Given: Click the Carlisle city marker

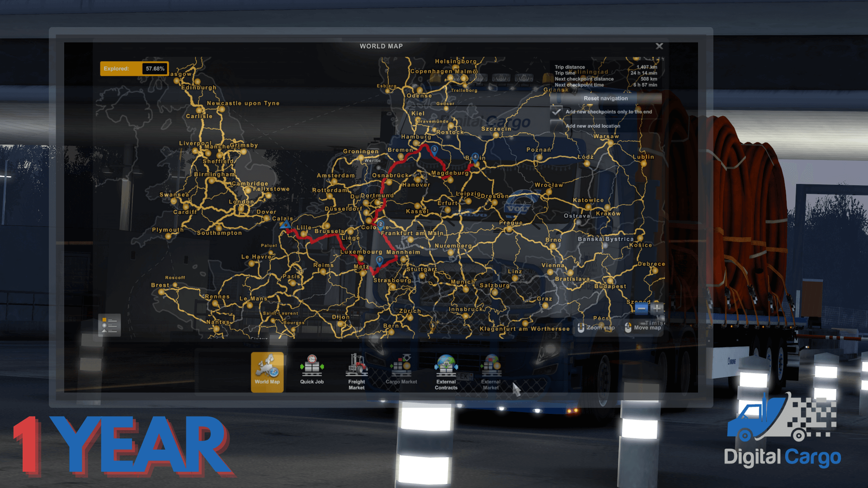Looking at the screenshot, I should [199, 110].
